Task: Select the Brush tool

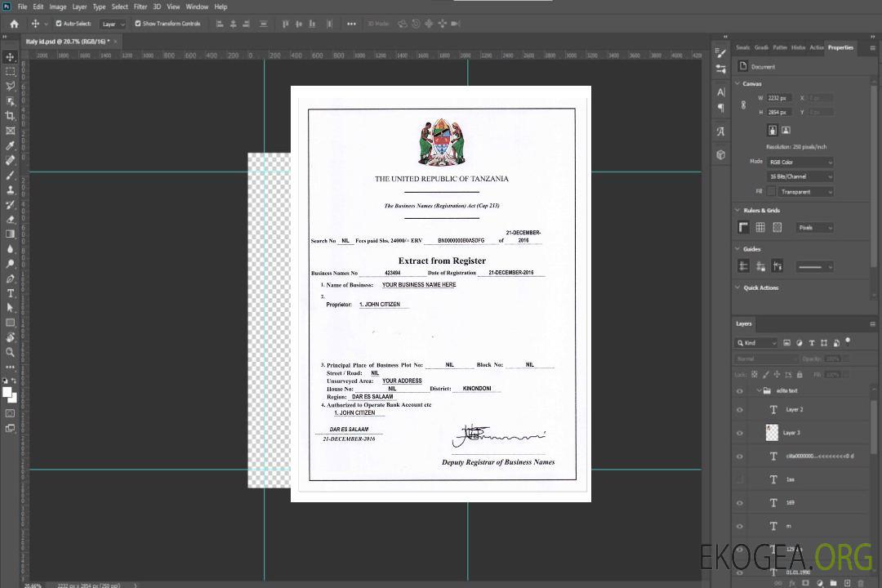Action: click(x=10, y=175)
